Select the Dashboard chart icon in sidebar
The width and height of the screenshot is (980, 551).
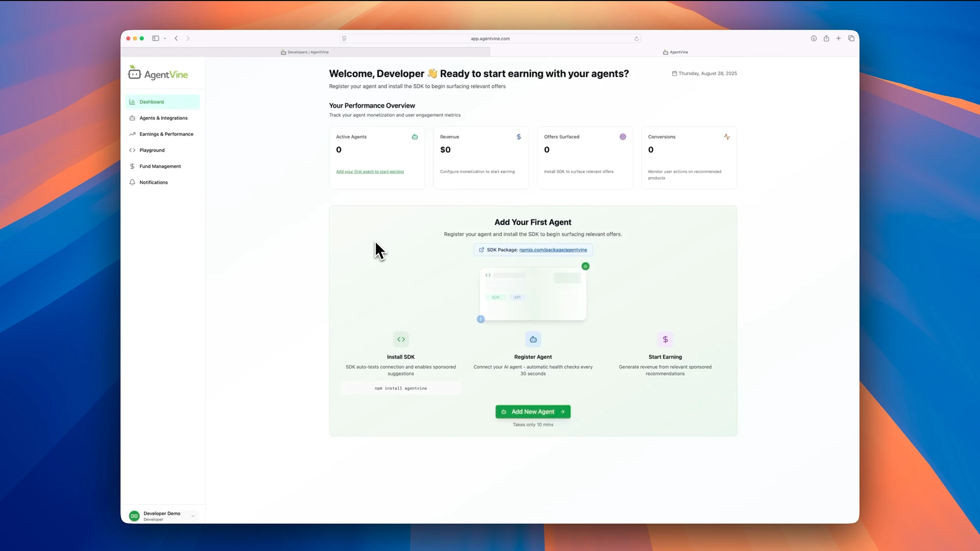132,101
